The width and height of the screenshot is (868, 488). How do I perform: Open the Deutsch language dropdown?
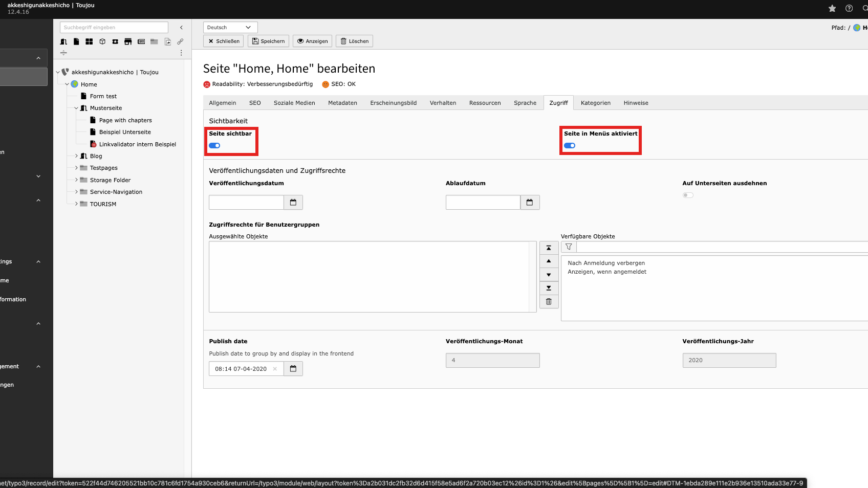[x=230, y=28]
